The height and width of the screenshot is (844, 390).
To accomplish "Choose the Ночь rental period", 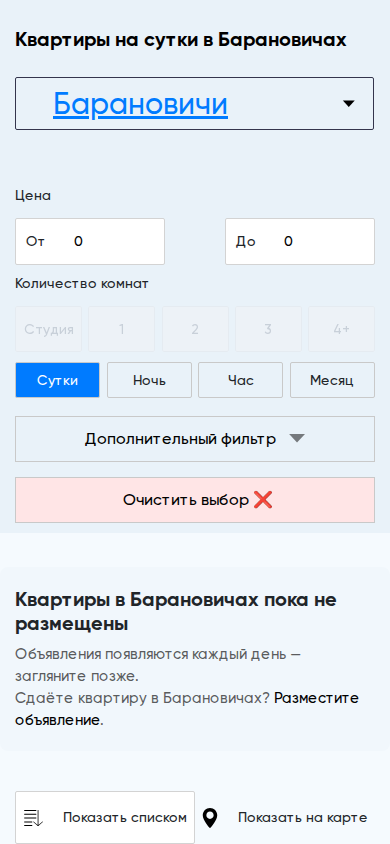I will coord(150,380).
